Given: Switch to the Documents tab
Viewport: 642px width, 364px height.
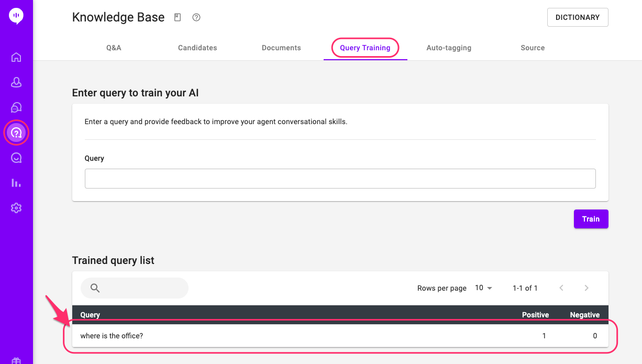Looking at the screenshot, I should [281, 48].
